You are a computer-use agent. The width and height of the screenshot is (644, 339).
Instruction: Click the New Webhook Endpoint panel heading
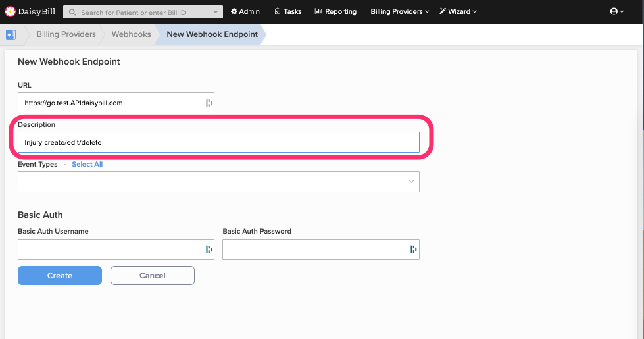69,61
